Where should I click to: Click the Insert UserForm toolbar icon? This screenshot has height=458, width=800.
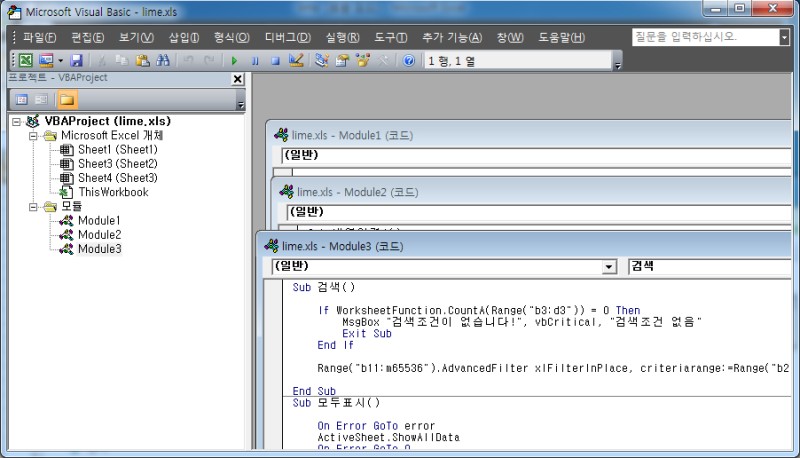coord(46,61)
